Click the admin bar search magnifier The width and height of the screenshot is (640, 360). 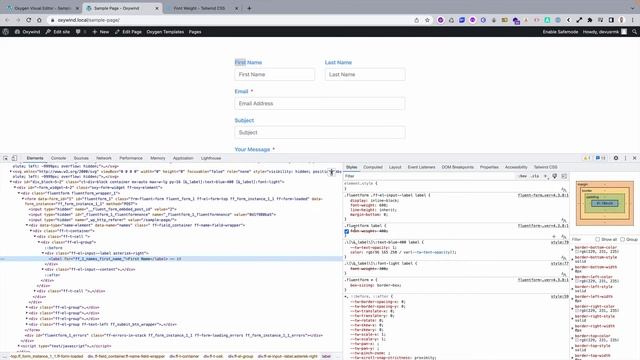pyautogui.click(x=634, y=32)
